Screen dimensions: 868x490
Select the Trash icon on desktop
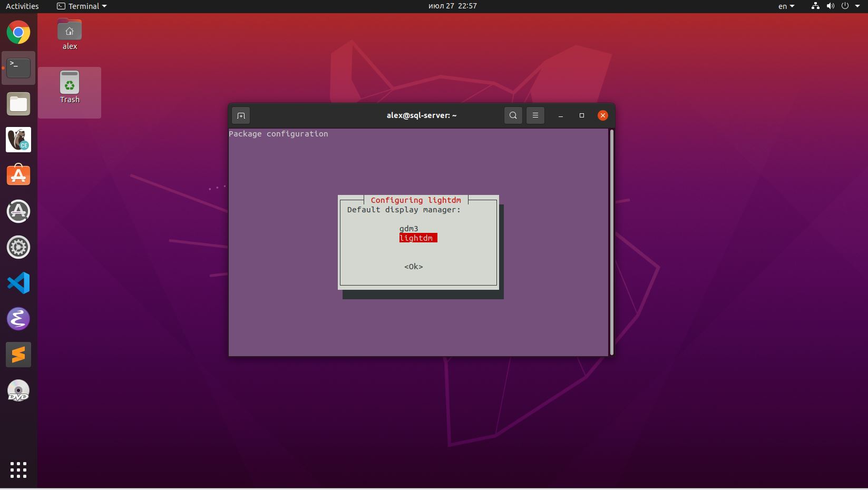(70, 87)
